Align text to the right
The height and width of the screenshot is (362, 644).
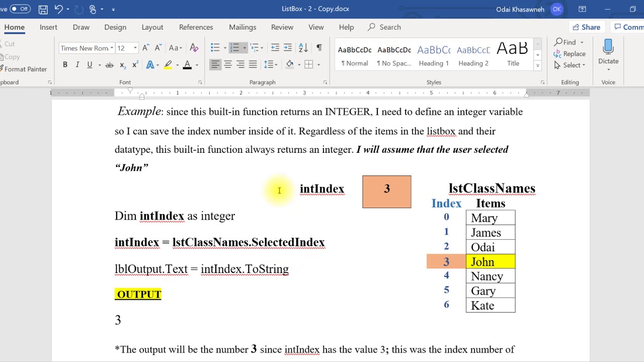click(x=240, y=64)
